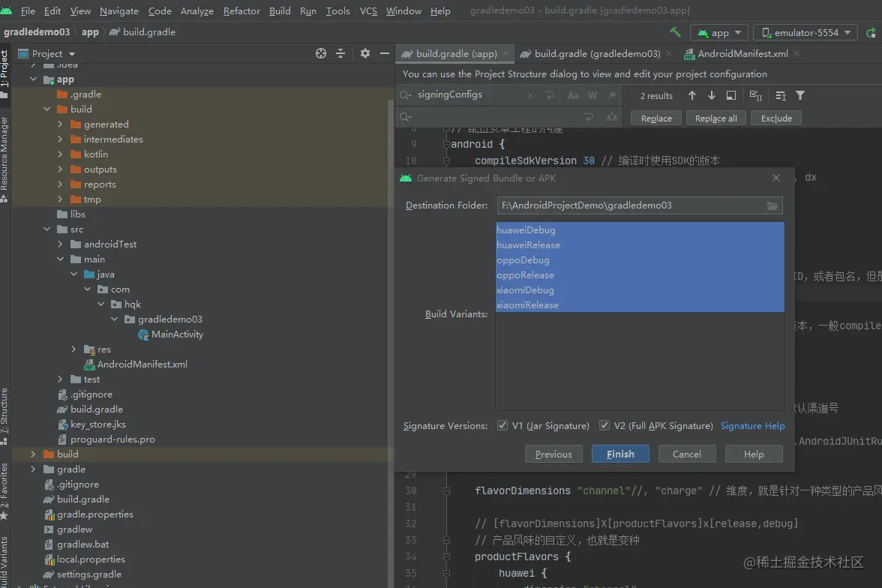
Task: Open the emulator-5554 device dropdown
Action: click(805, 33)
